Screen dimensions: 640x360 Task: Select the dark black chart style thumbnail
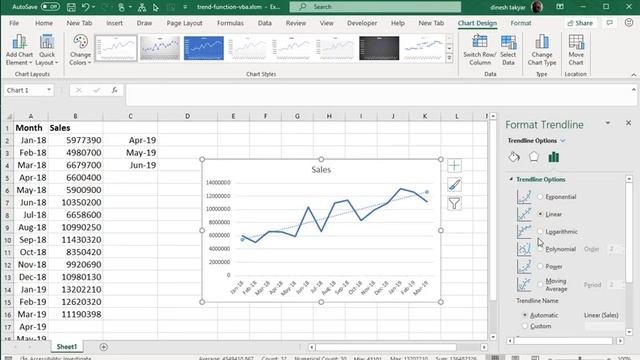click(x=379, y=48)
